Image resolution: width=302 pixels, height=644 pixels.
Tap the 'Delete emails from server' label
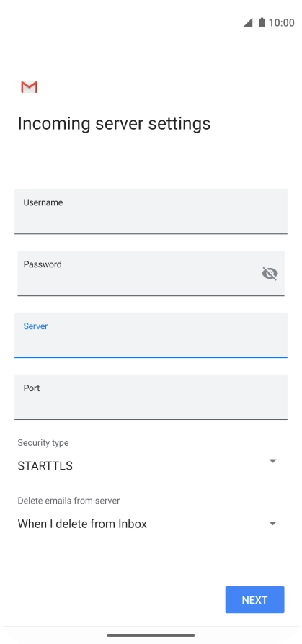(68, 501)
